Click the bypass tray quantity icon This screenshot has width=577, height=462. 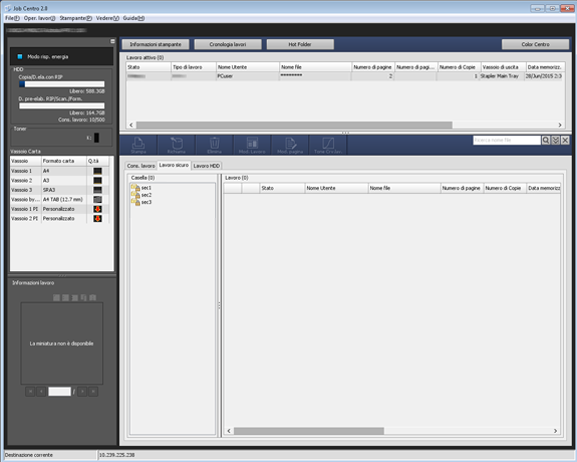98,200
